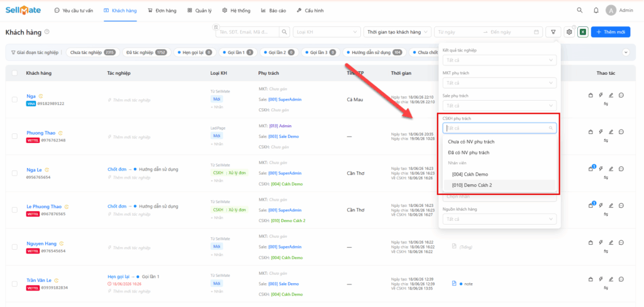Expand the stage filter bar chevron

[626, 52]
